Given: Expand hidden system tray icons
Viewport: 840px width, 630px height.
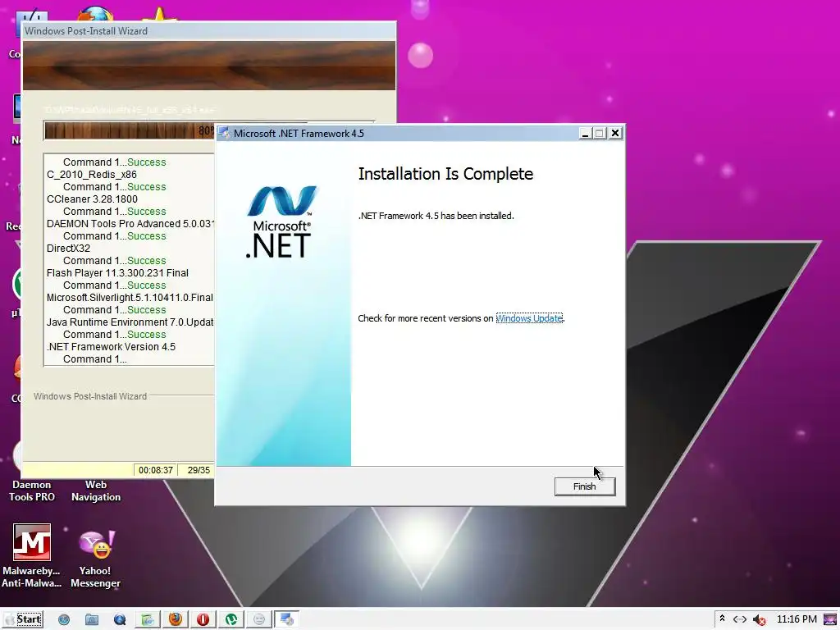Looking at the screenshot, I should tap(722, 619).
